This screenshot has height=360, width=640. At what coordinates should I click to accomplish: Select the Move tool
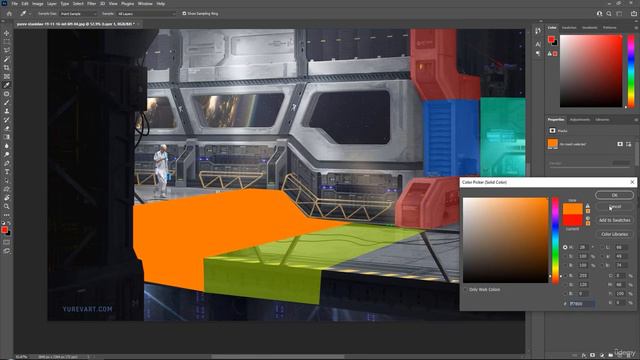pos(7,33)
